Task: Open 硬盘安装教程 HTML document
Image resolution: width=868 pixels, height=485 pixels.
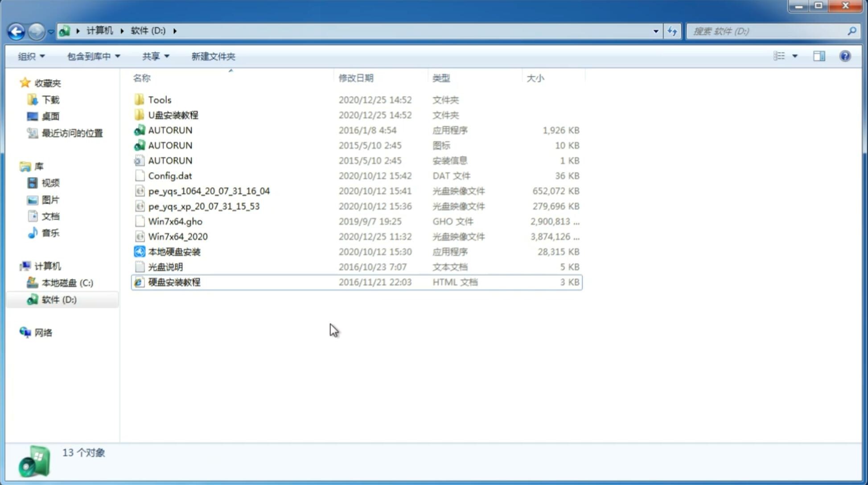Action: point(173,282)
